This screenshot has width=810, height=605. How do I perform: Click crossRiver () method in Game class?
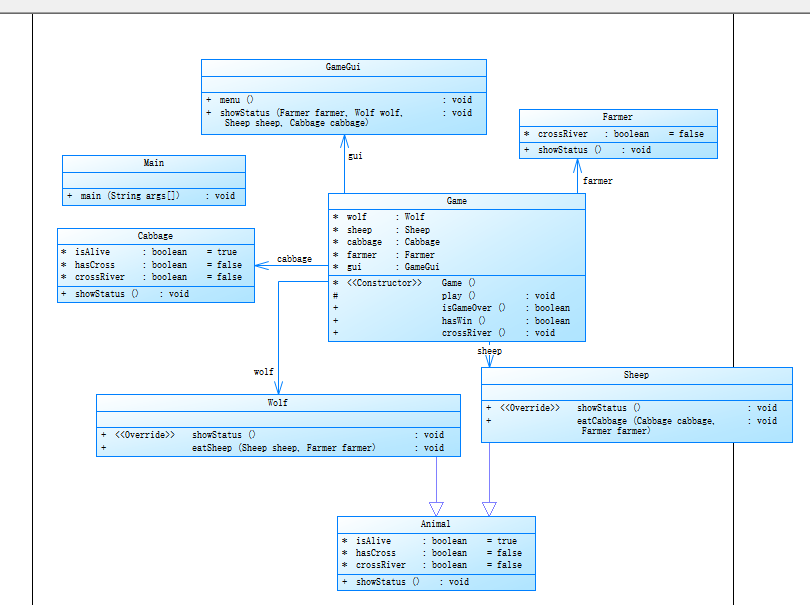444,333
